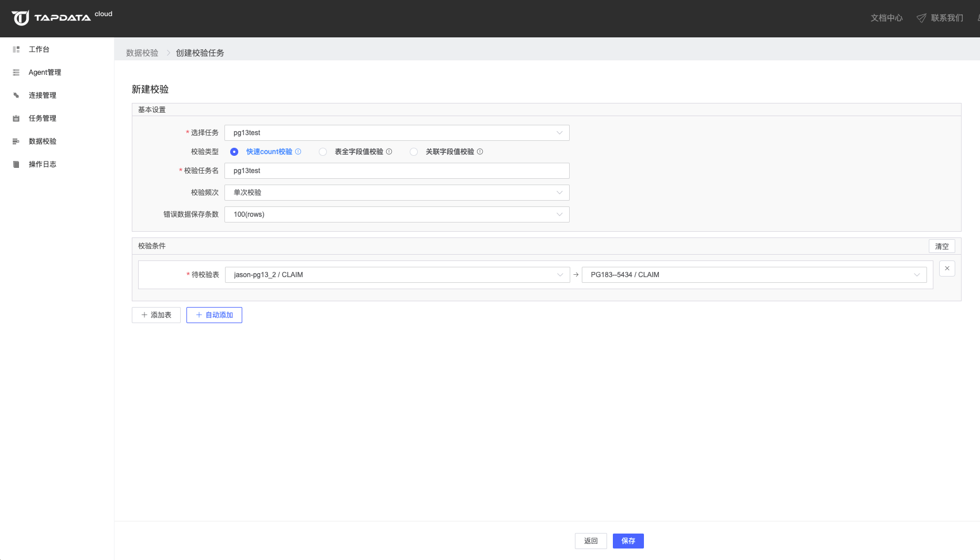The image size is (980, 560).
Task: Open the 错误数据保存条数 dropdown
Action: pyautogui.click(x=396, y=214)
